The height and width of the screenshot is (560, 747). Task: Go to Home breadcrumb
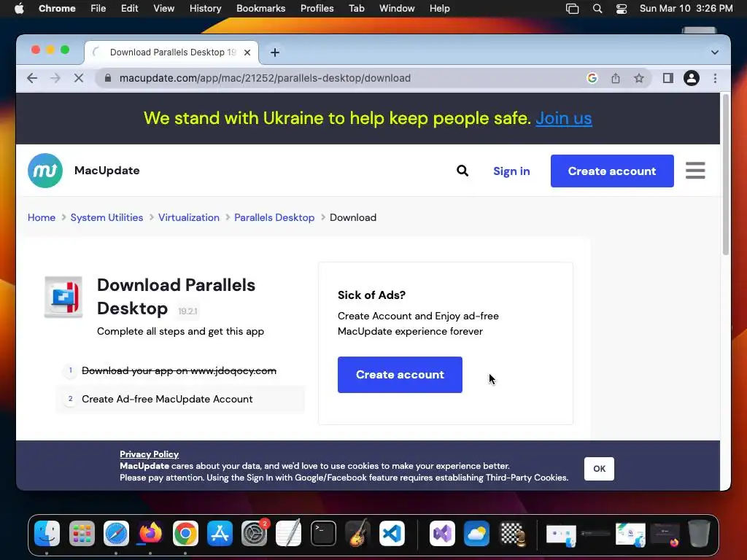point(42,217)
